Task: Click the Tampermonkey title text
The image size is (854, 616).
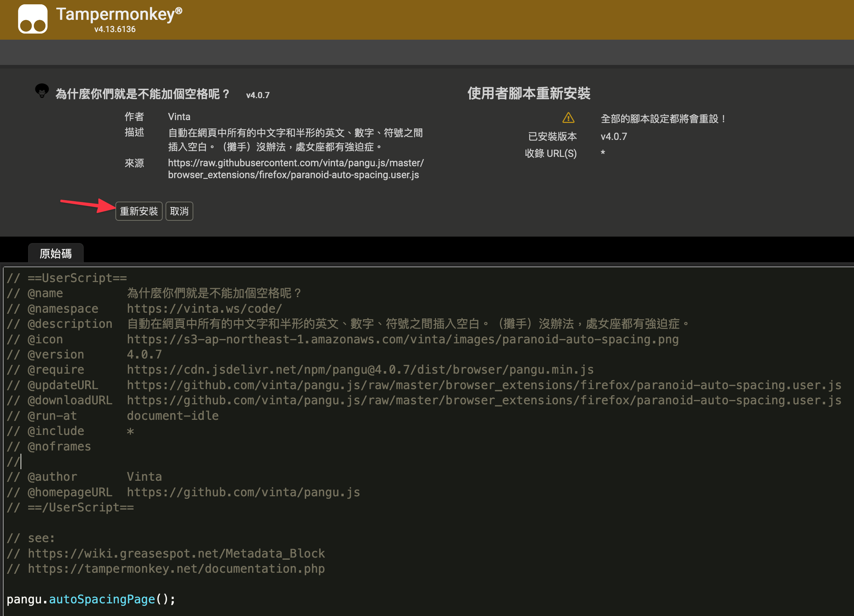Action: (119, 14)
